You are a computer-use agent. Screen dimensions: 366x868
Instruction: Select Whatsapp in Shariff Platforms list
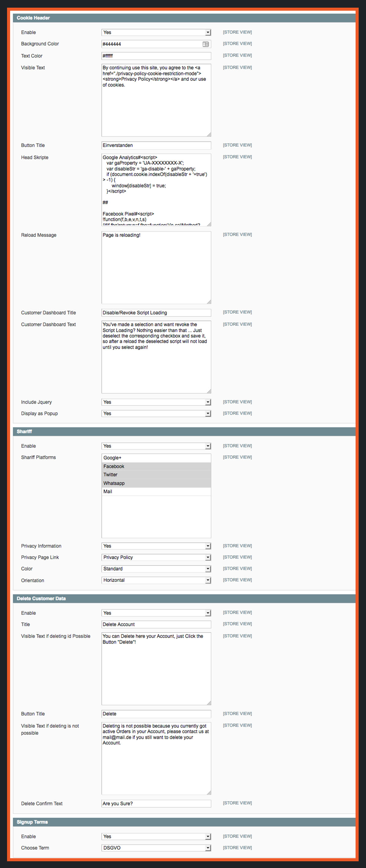156,483
